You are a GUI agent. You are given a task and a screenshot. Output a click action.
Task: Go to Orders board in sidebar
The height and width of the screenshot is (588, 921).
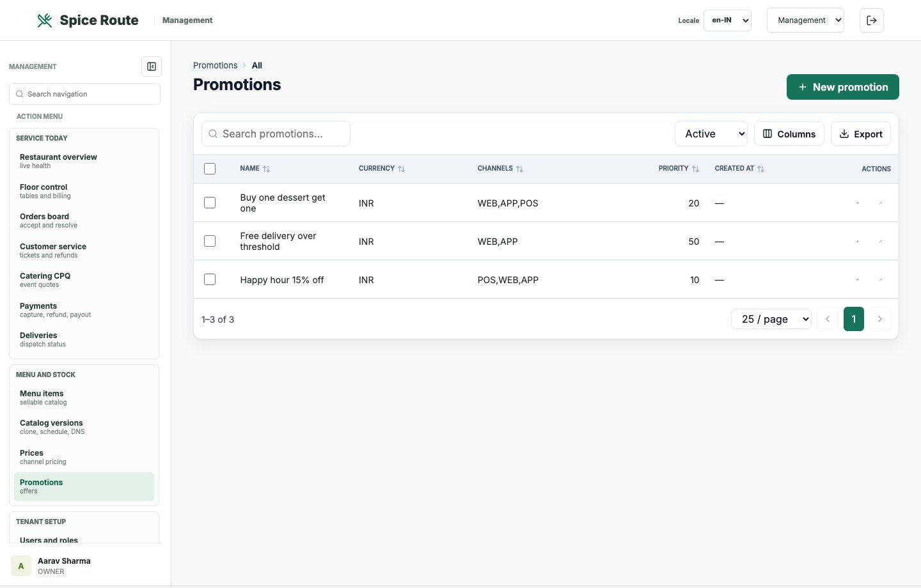84,220
